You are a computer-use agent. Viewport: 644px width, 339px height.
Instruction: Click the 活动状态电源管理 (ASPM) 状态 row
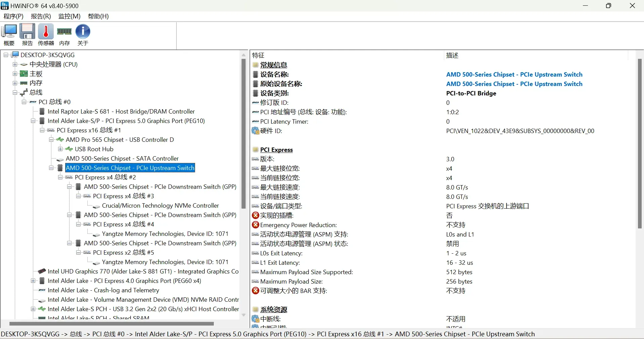coord(440,244)
